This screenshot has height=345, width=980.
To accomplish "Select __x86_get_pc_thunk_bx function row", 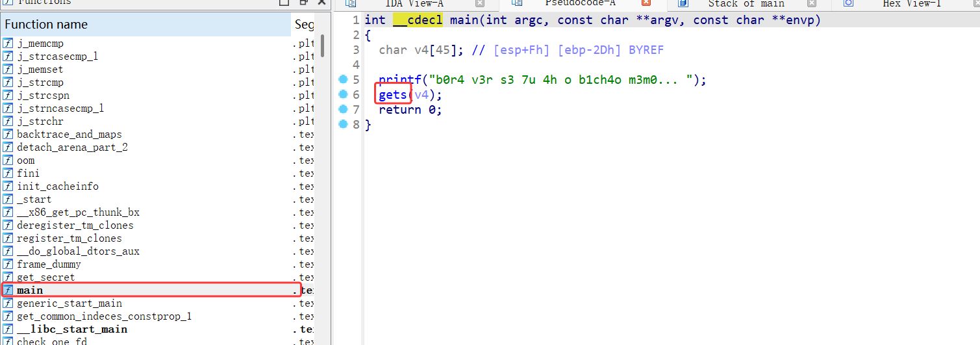I will [158, 212].
